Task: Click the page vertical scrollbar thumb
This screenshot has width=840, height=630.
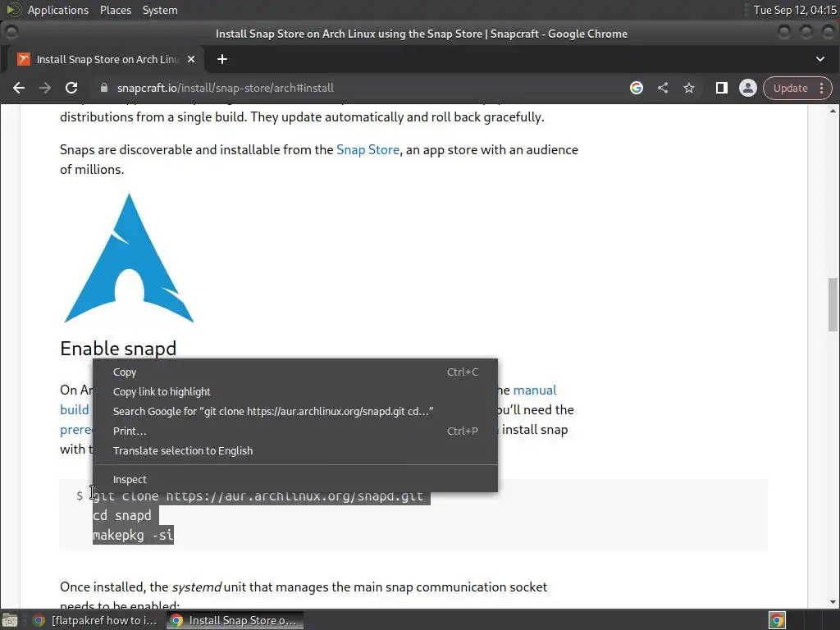Action: [833, 305]
